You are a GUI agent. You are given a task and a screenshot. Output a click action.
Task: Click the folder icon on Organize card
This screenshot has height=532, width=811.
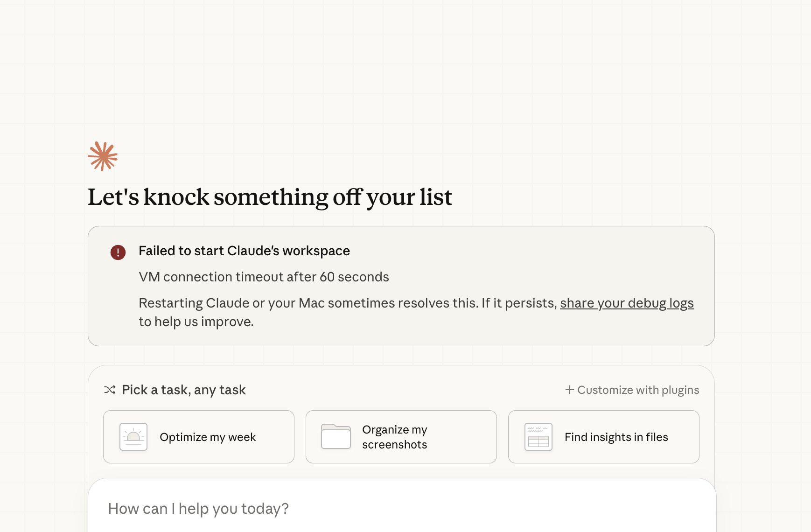[336, 437]
